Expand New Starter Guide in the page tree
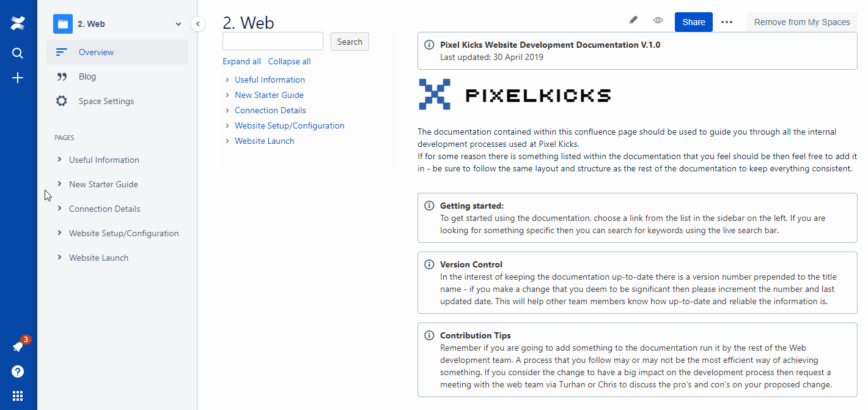 click(227, 95)
